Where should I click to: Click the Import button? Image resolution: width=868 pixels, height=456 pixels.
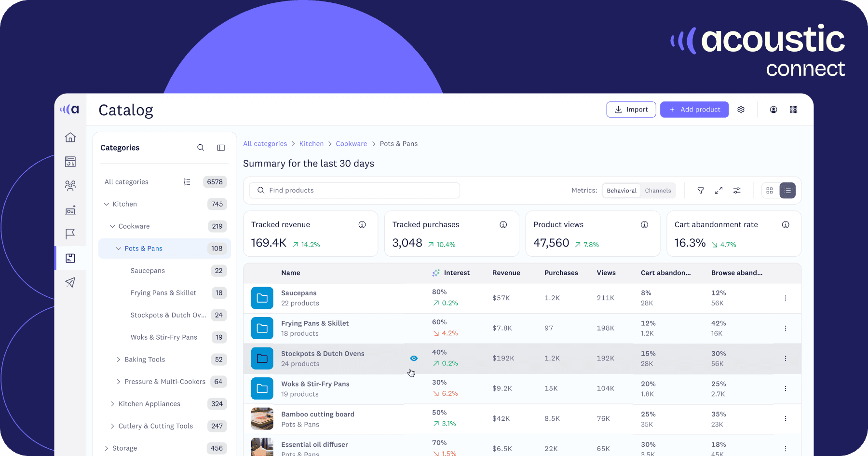point(631,110)
